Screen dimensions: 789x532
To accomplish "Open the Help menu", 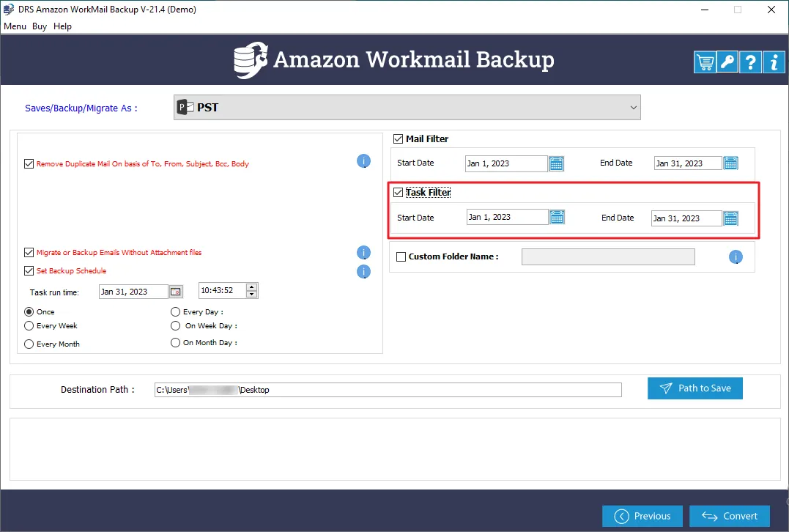I will pyautogui.click(x=62, y=26).
